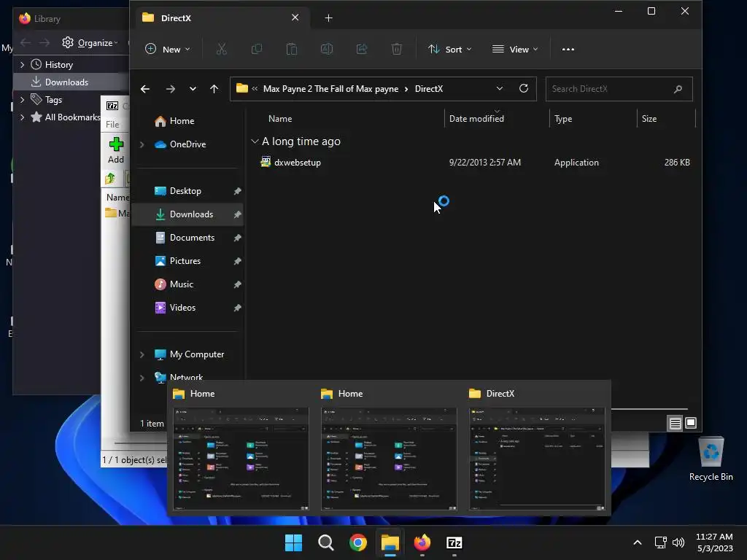The width and height of the screenshot is (747, 560).
Task: Click the Add button in the 7-Zip window
Action: (x=116, y=150)
